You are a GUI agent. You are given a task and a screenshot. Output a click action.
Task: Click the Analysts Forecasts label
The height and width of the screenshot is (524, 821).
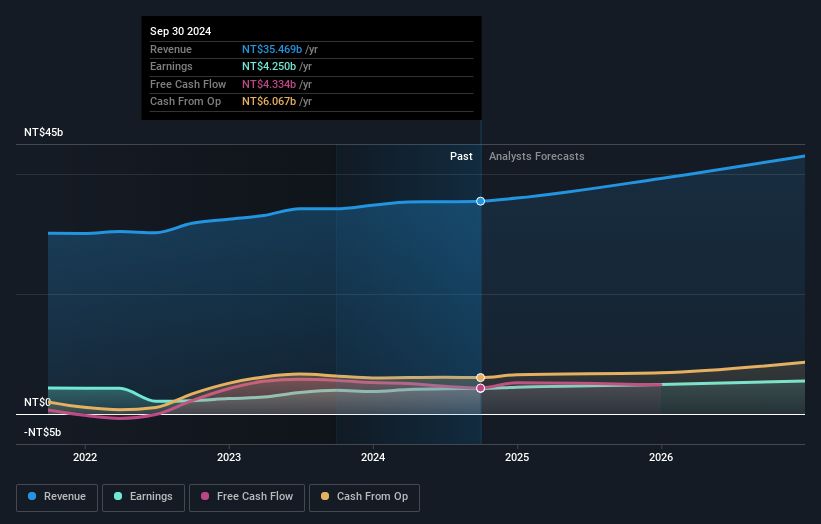click(x=536, y=156)
